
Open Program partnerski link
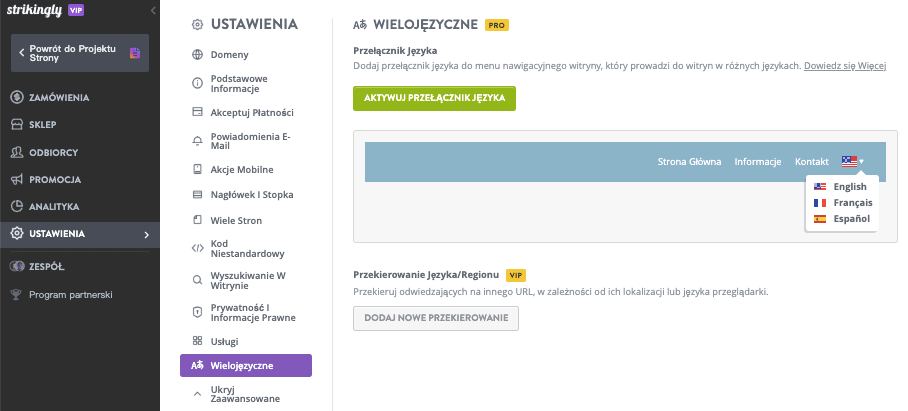(71, 295)
